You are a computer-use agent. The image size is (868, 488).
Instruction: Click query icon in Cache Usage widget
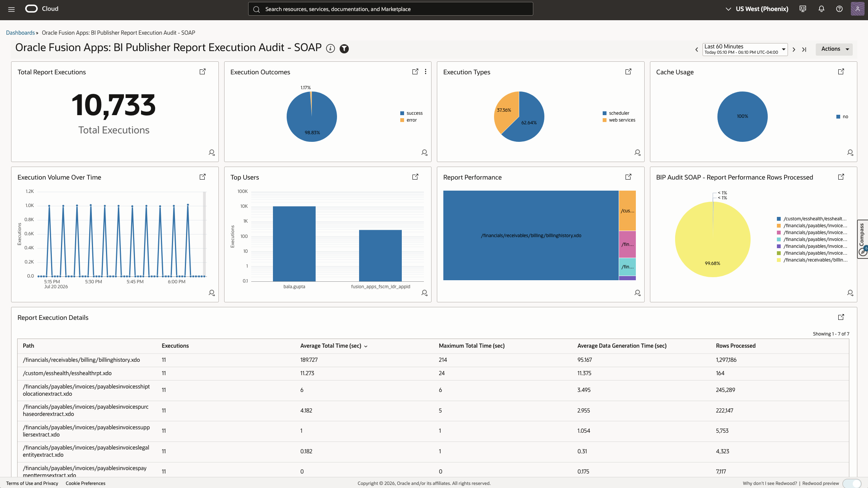850,152
